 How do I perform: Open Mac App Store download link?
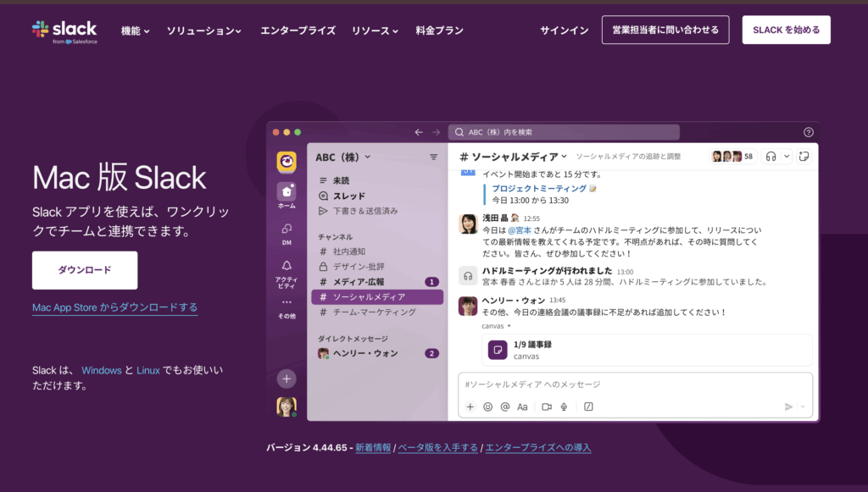coord(114,307)
